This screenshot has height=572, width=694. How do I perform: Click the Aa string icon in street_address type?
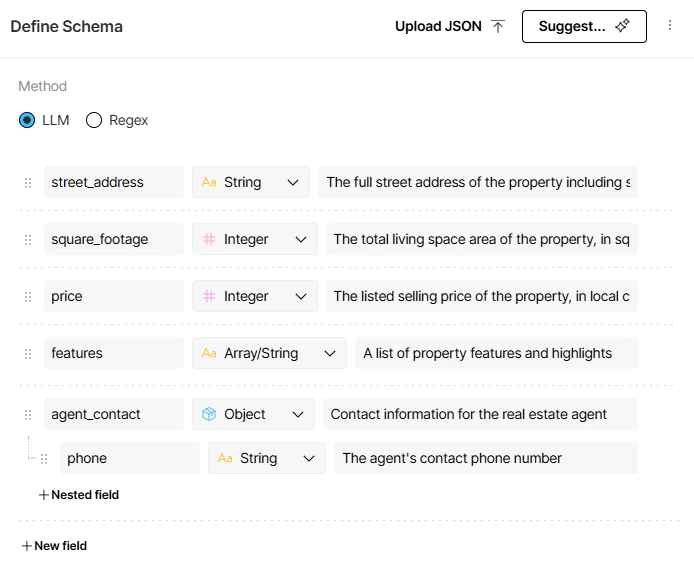[x=209, y=182]
